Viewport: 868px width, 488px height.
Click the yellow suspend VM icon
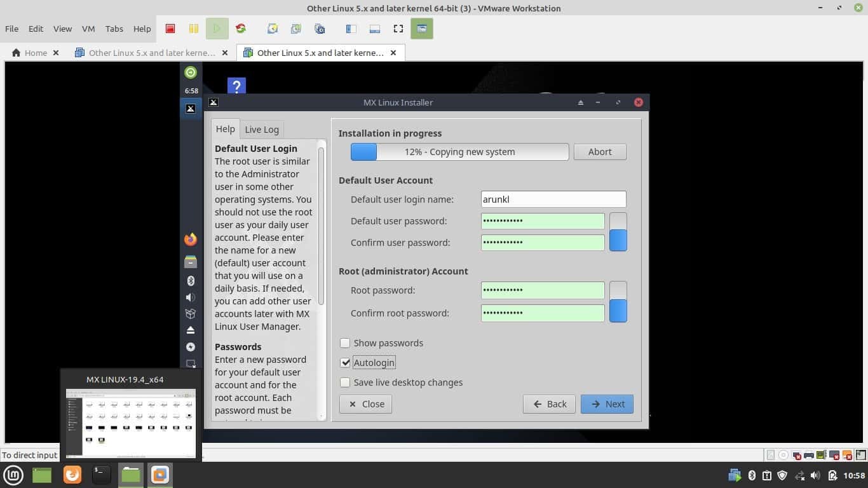194,29
